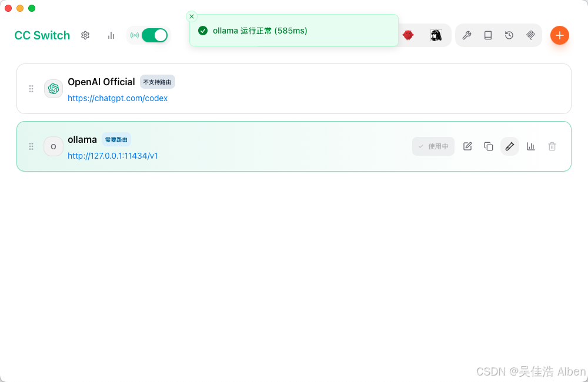Grab the ollama drag handle
Screen dimensions: 588x382
[31, 146]
